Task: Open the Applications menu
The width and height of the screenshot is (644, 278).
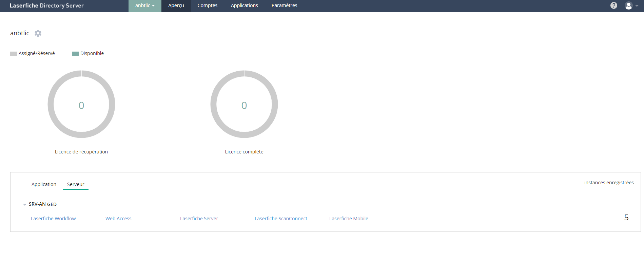Action: [x=244, y=6]
